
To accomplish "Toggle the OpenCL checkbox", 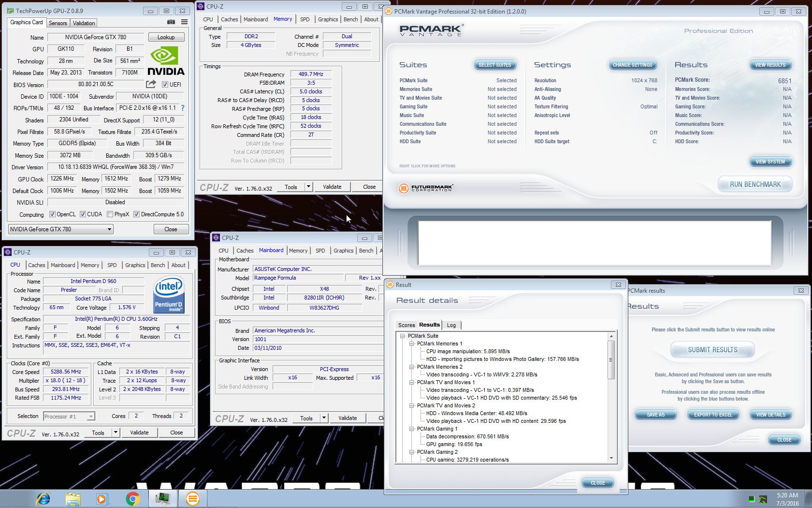I will coord(52,214).
